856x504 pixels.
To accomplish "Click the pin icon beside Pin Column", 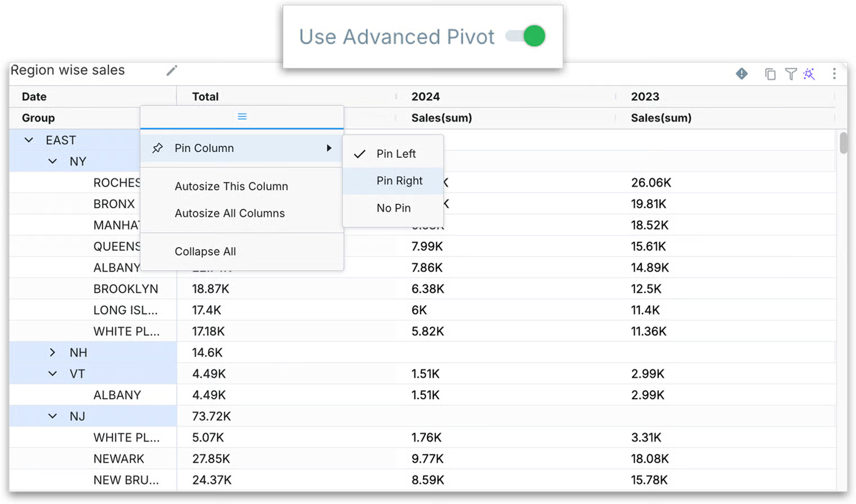I will click(x=158, y=148).
